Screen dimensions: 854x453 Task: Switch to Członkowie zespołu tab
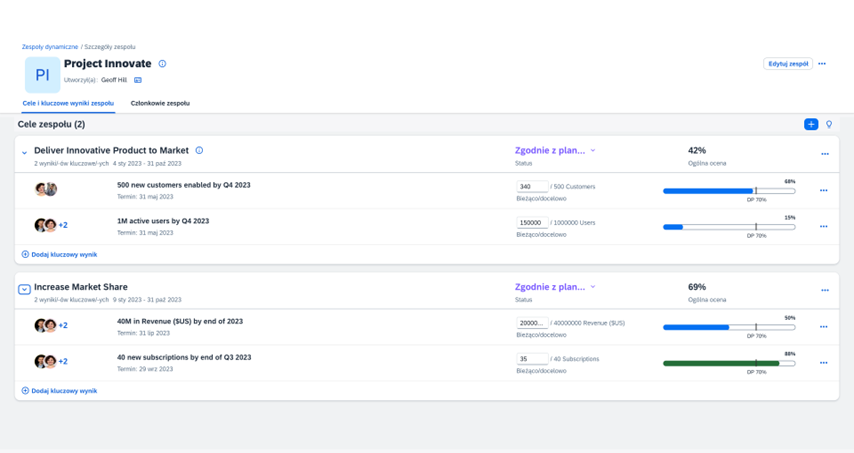(x=160, y=103)
